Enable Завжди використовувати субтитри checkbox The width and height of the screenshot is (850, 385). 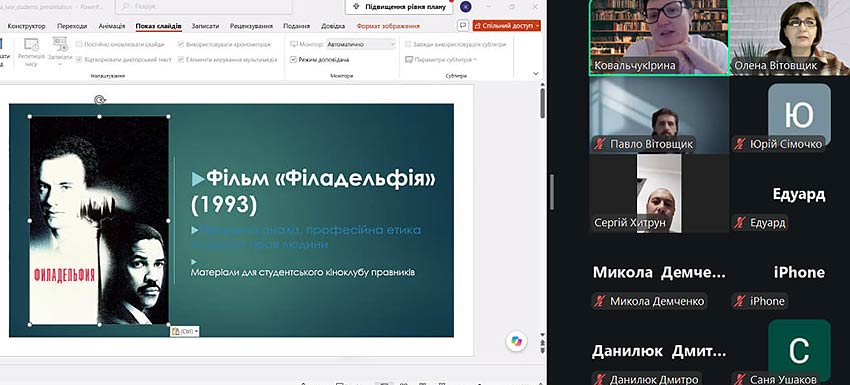pyautogui.click(x=408, y=44)
